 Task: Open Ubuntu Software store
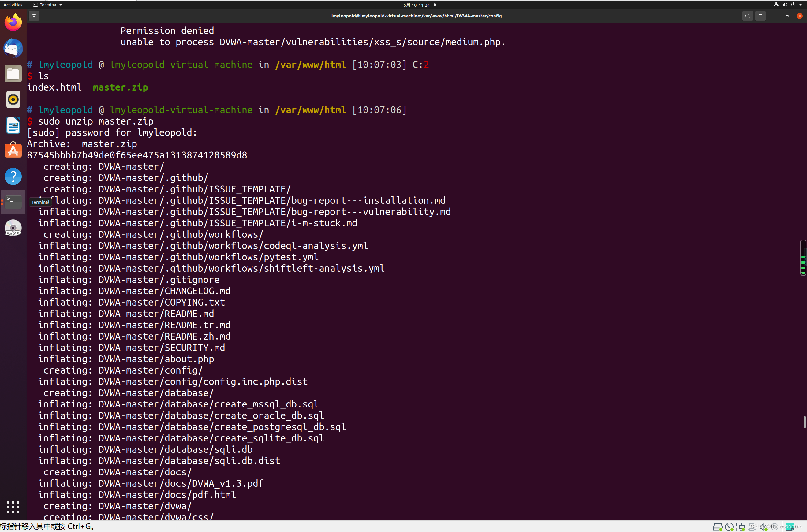pos(13,151)
